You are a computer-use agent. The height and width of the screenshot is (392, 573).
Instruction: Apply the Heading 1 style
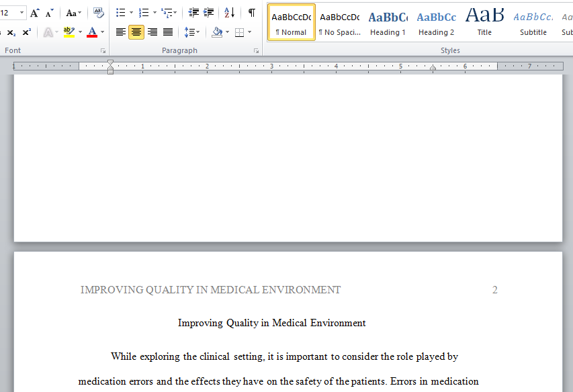pos(388,23)
